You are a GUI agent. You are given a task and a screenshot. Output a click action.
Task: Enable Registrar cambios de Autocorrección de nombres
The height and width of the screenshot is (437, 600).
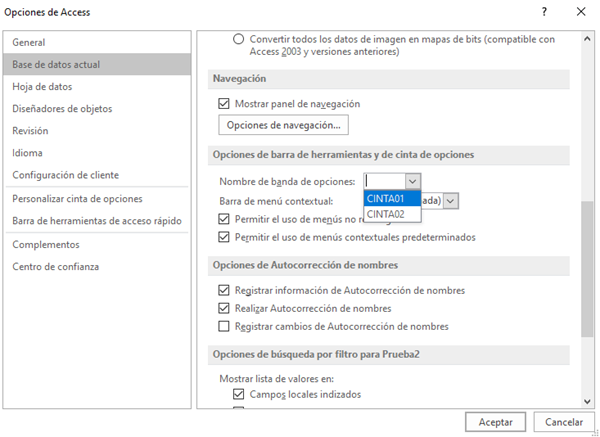tap(224, 327)
